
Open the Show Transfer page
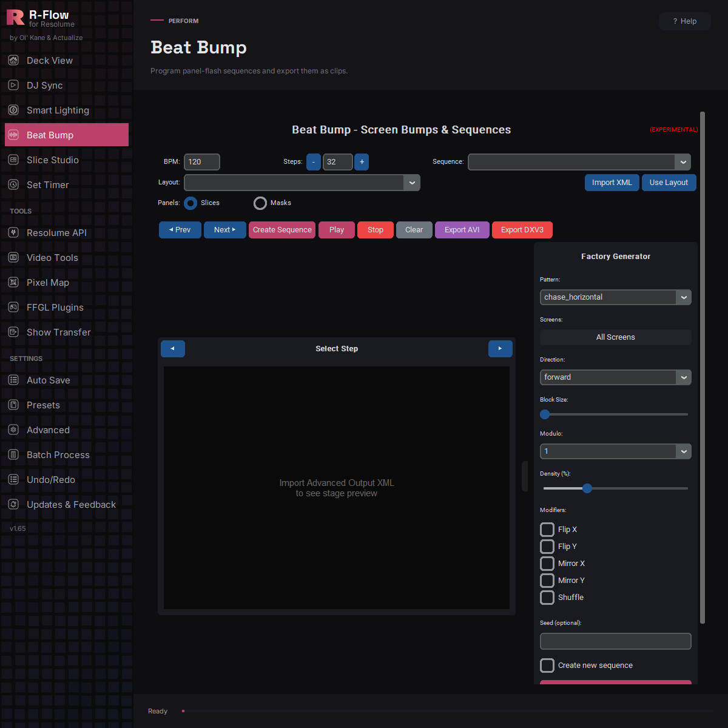coord(67,332)
